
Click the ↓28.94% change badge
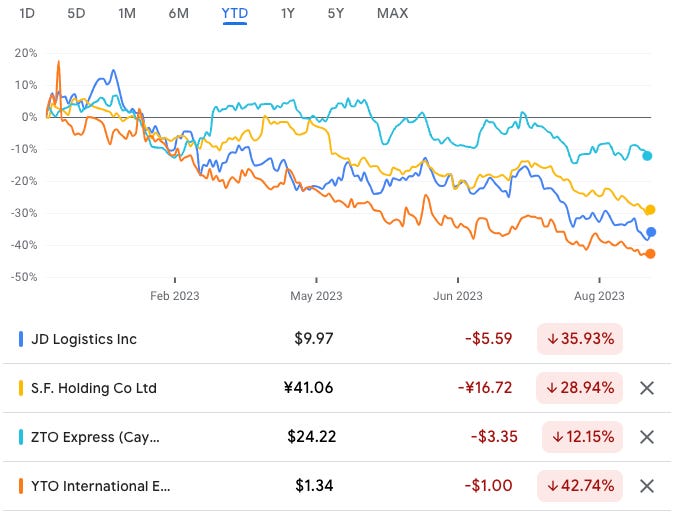(579, 388)
